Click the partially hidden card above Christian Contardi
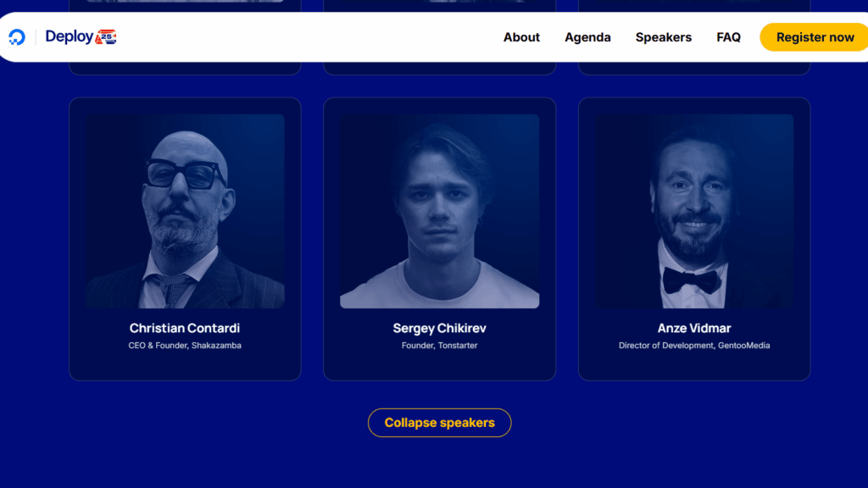The image size is (868, 488). tap(185, 68)
